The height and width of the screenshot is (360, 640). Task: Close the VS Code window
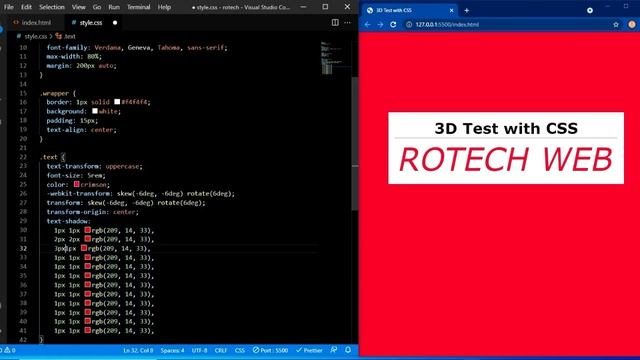[x=347, y=7]
